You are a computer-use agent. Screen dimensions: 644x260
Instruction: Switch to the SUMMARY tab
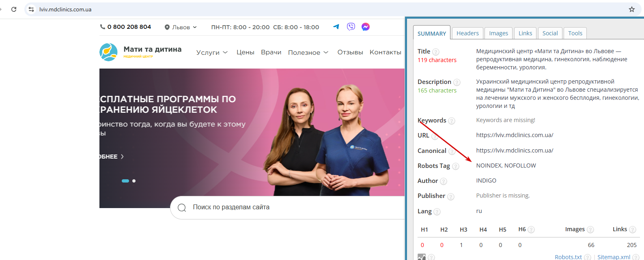tap(432, 33)
